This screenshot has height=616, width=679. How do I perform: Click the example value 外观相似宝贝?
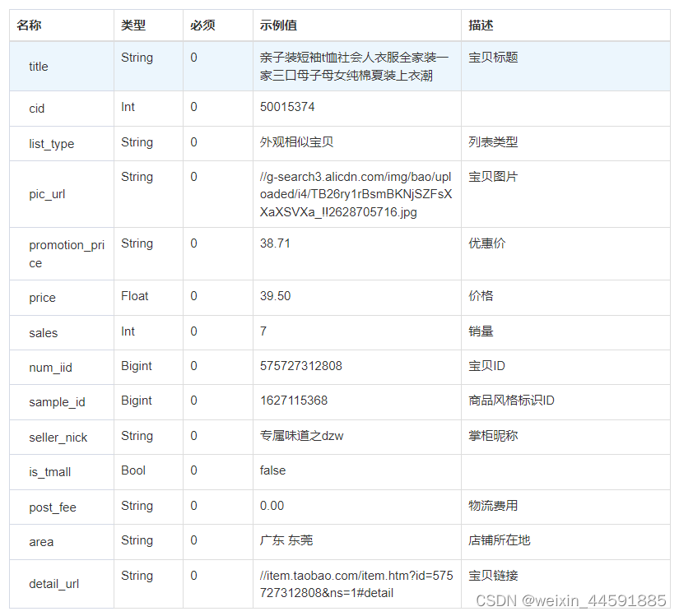pyautogui.click(x=296, y=142)
